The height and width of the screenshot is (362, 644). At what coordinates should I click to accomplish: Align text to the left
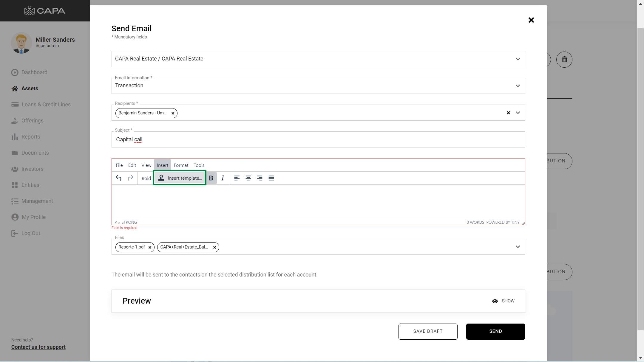[237, 178]
